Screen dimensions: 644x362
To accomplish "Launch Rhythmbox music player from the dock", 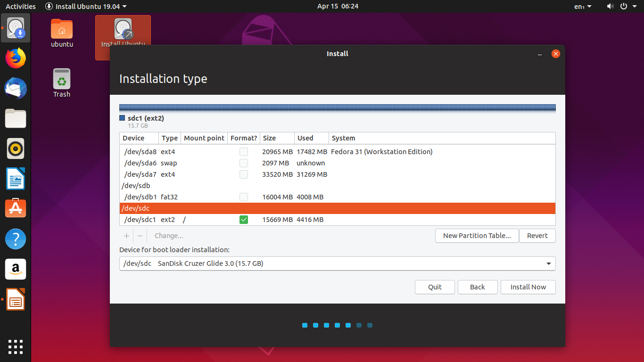I will (x=16, y=148).
